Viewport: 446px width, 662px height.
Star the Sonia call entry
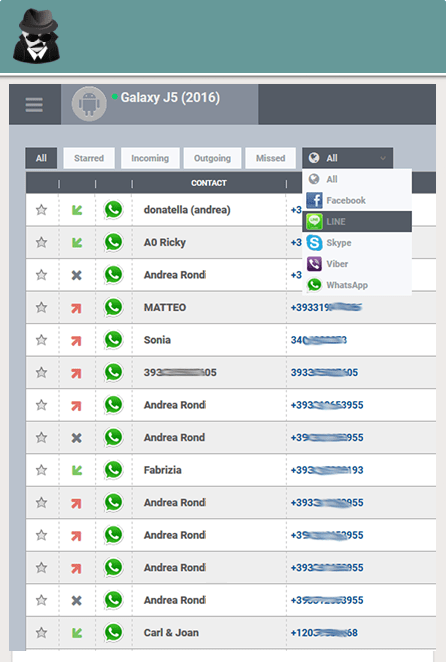pos(41,340)
